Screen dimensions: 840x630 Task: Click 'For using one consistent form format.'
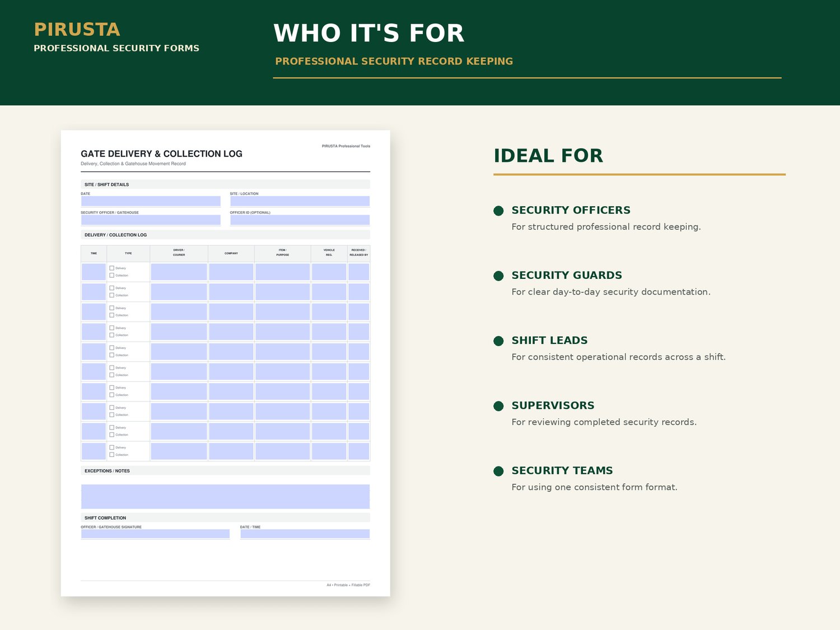click(594, 487)
